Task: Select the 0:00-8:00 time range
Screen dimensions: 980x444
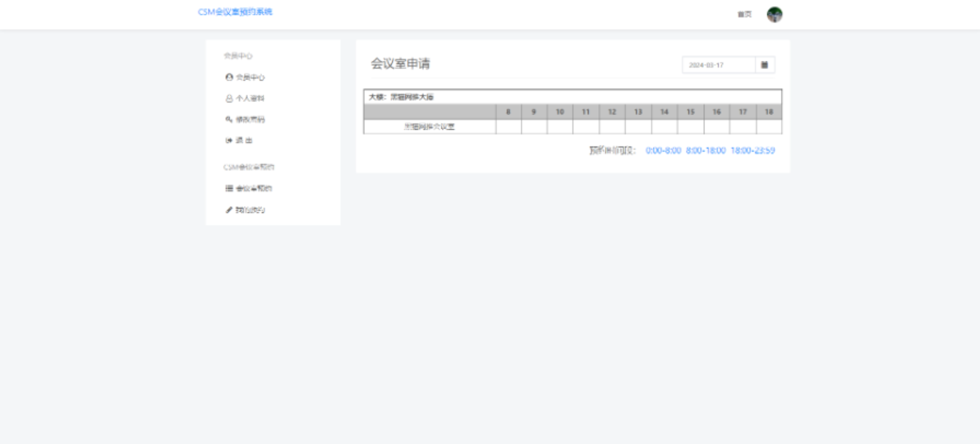Action: click(663, 150)
